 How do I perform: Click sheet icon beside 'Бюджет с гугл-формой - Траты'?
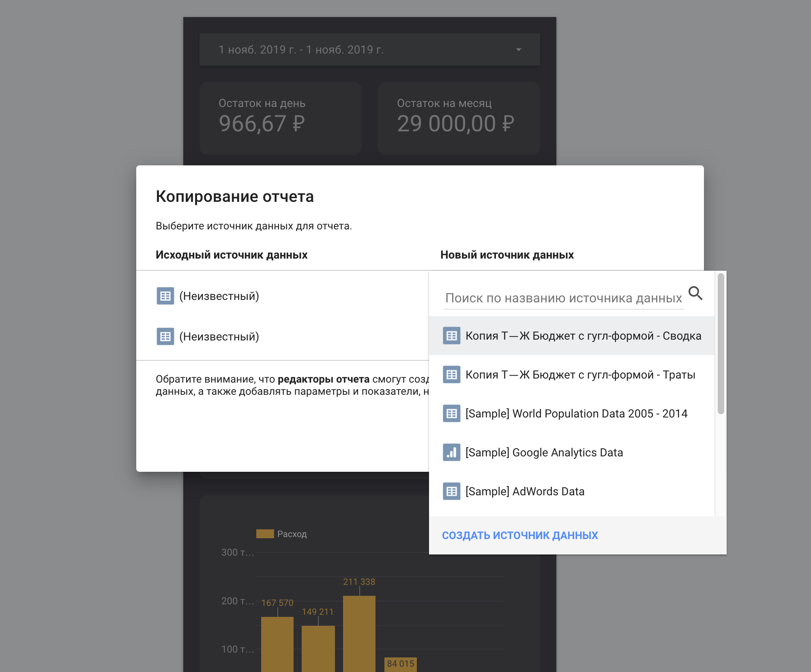(x=451, y=375)
